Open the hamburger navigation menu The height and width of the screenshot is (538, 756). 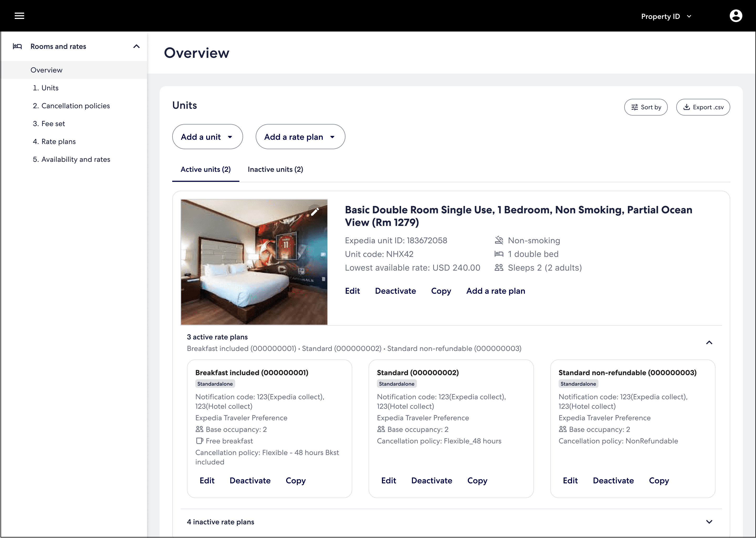coord(19,16)
